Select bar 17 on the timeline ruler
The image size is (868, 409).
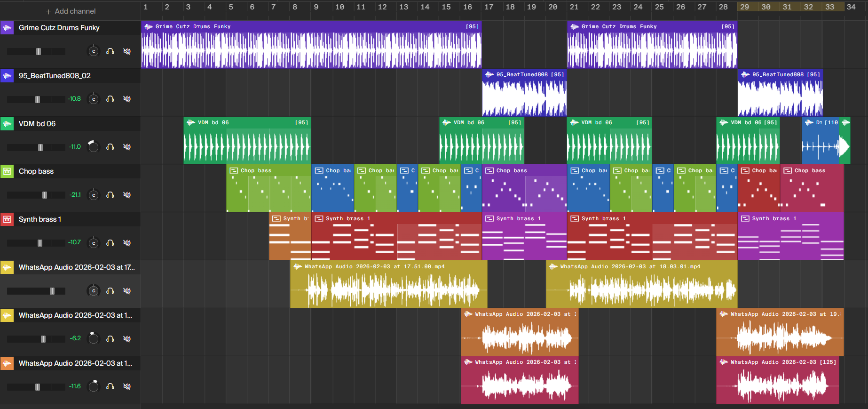coord(489,7)
